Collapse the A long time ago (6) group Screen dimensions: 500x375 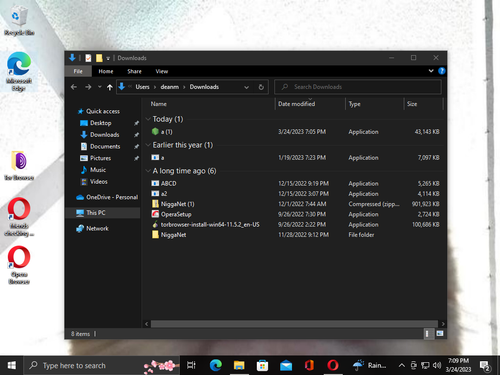point(148,171)
